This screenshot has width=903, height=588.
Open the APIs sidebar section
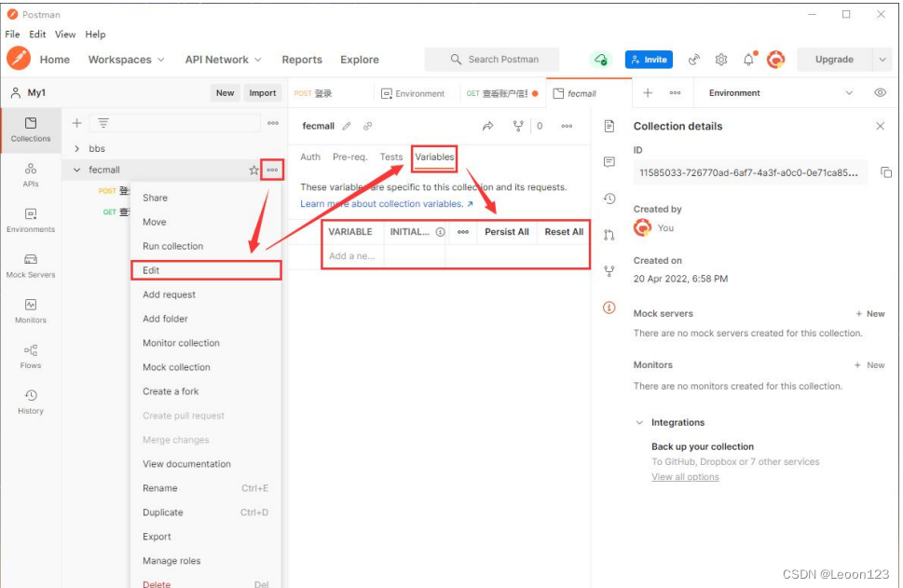(x=31, y=175)
